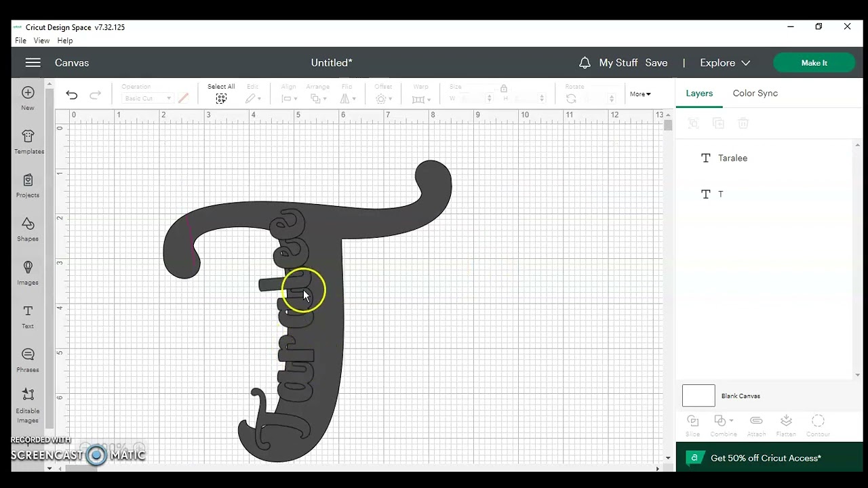The height and width of the screenshot is (488, 868).
Task: Expand the More toolbar options
Action: (640, 94)
